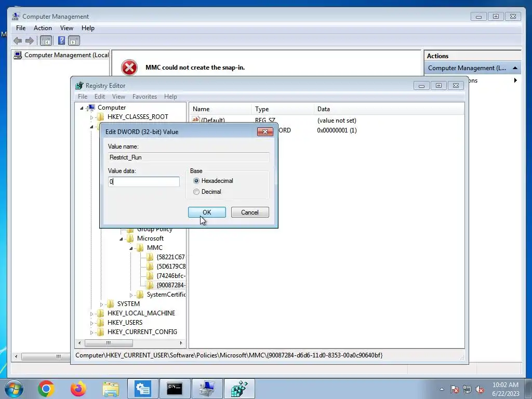Switch to Registry Editor taskbar icon

239,389
